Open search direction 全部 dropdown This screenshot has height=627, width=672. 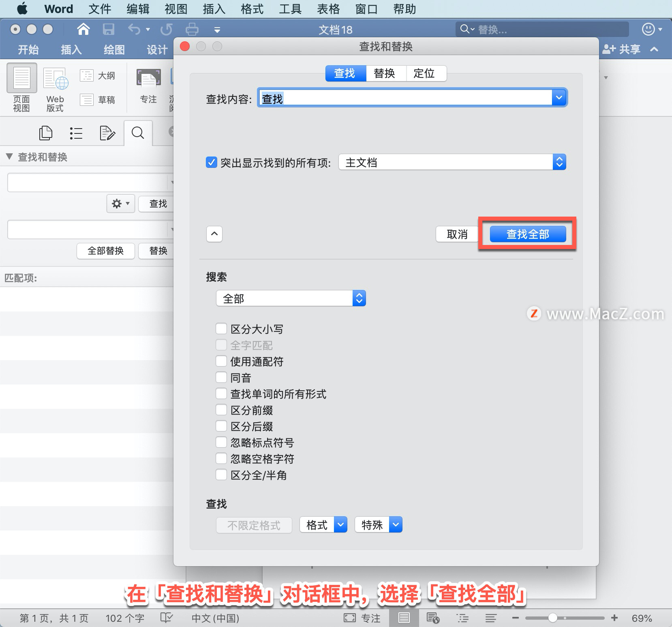tap(291, 298)
